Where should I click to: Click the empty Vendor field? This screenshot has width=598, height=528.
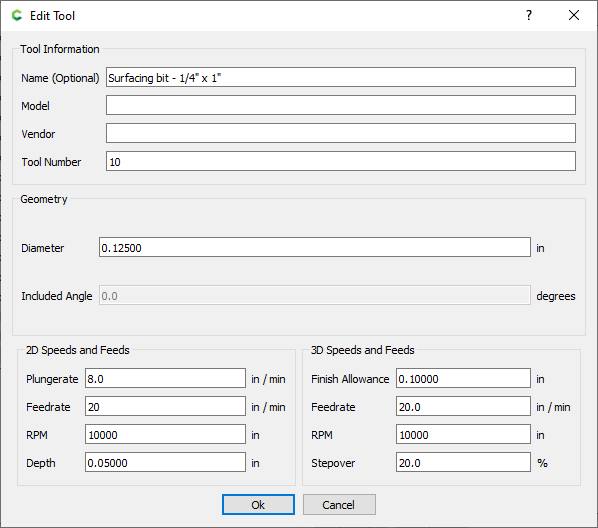point(341,133)
